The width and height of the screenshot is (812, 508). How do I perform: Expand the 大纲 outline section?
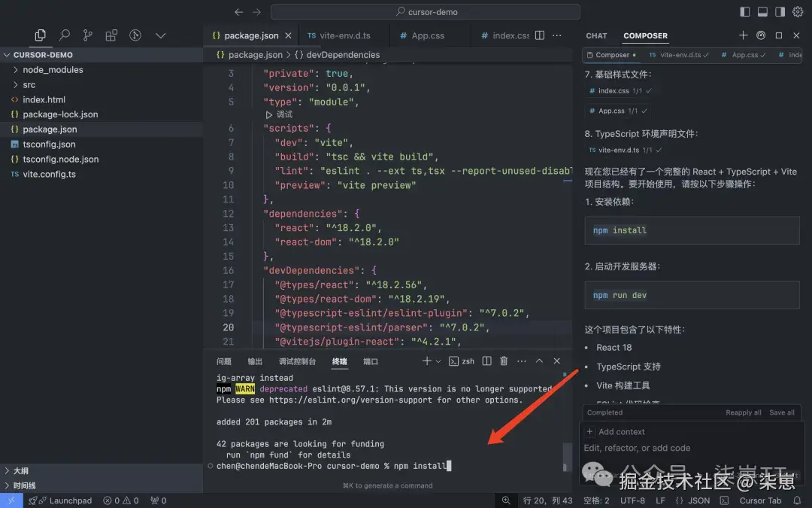click(101, 470)
